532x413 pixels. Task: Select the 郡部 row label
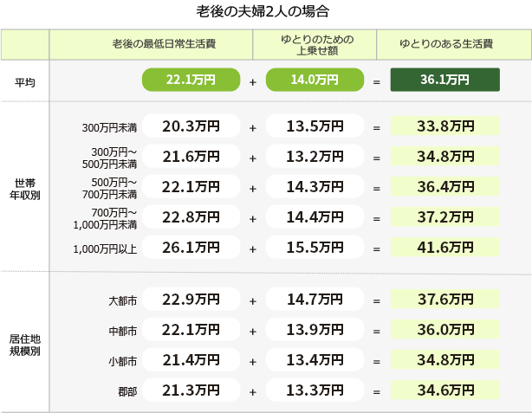coord(127,392)
